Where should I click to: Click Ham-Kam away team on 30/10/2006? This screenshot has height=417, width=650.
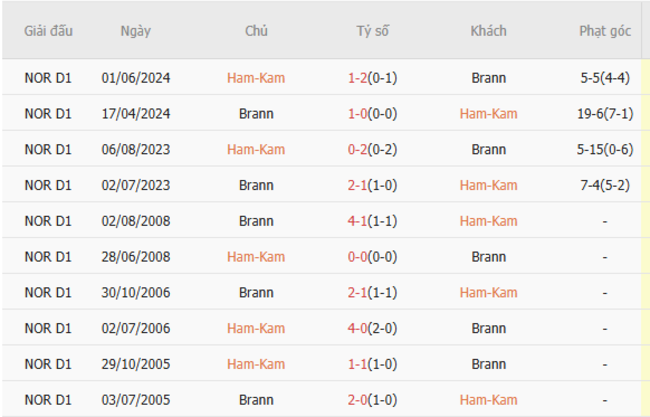(488, 292)
